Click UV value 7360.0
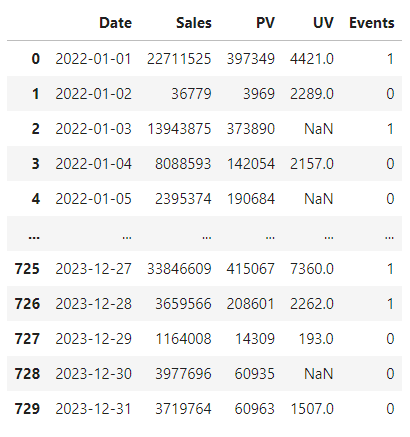Screen dimensions: 410x437 click(x=312, y=269)
